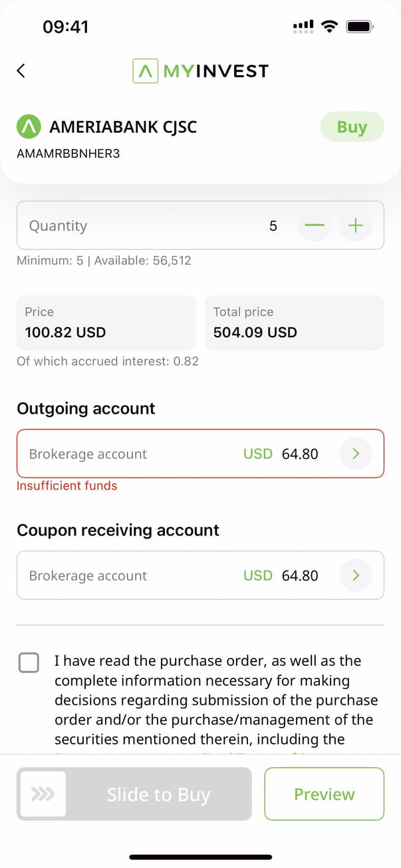The image size is (401, 868).
Task: Tap the Wi-Fi status icon
Action: click(329, 27)
